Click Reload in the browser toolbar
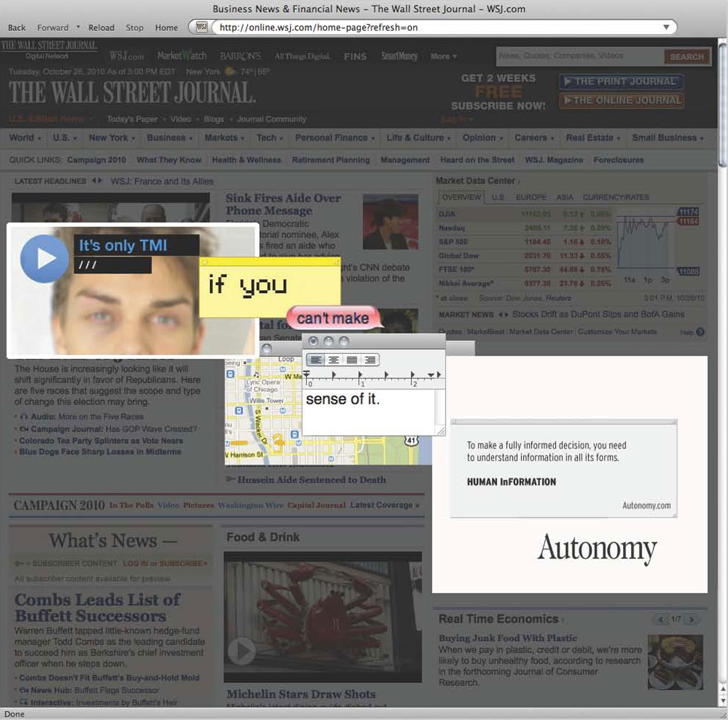The height and width of the screenshot is (720, 728). point(101,27)
